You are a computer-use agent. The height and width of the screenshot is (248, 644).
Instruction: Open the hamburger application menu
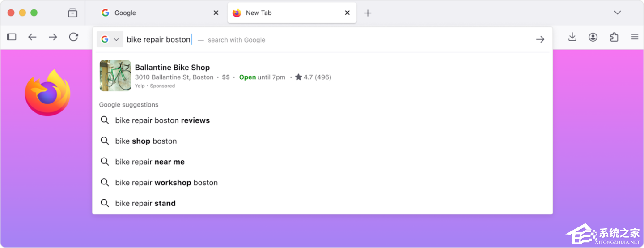coord(635,37)
